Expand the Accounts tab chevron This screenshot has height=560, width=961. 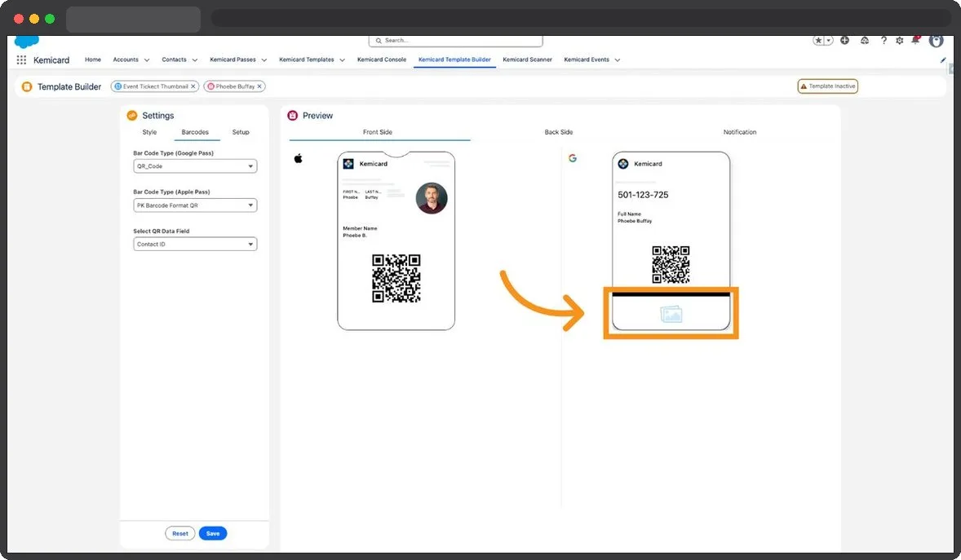pyautogui.click(x=147, y=60)
